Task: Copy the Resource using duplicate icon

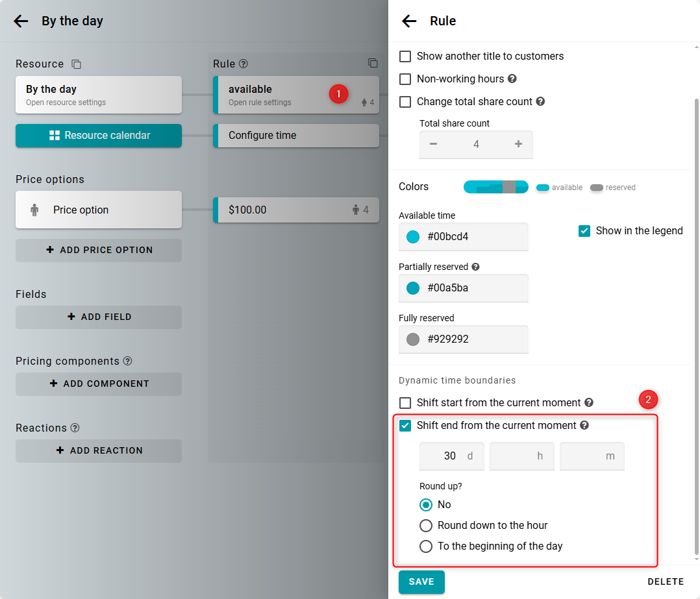Action: [x=76, y=64]
